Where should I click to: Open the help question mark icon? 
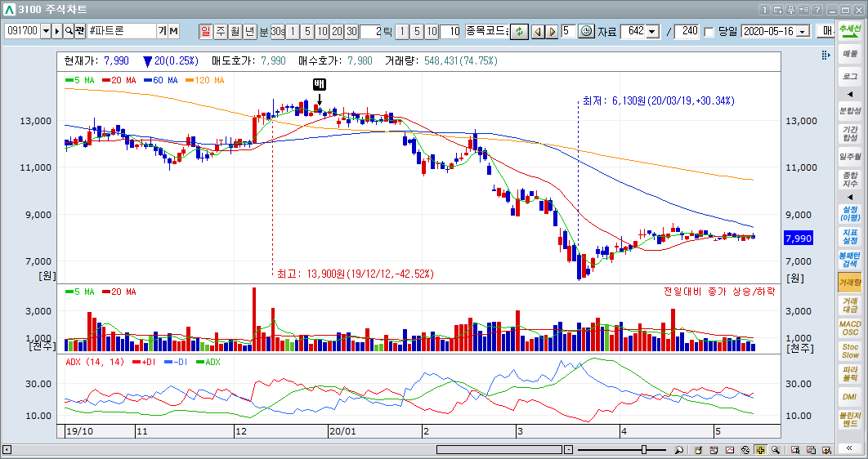(817, 10)
